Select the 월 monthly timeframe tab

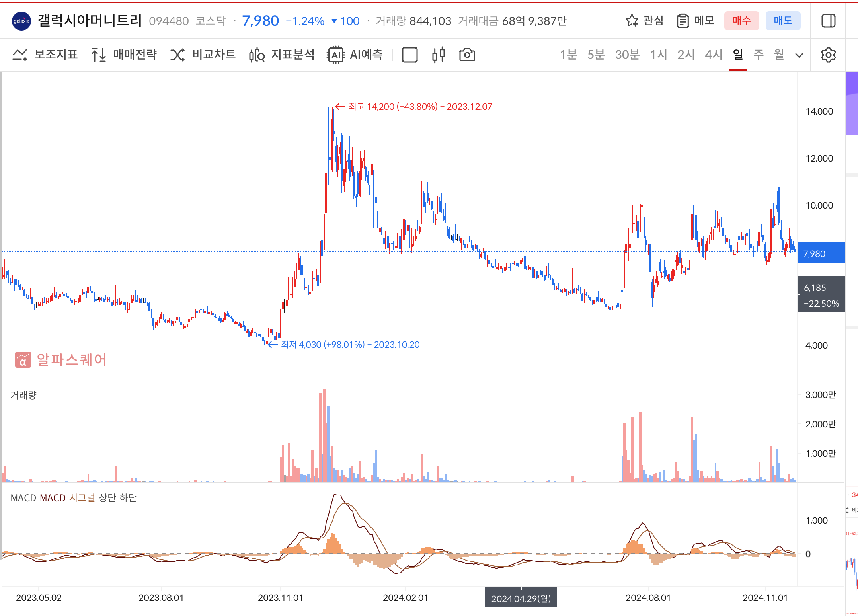click(779, 55)
